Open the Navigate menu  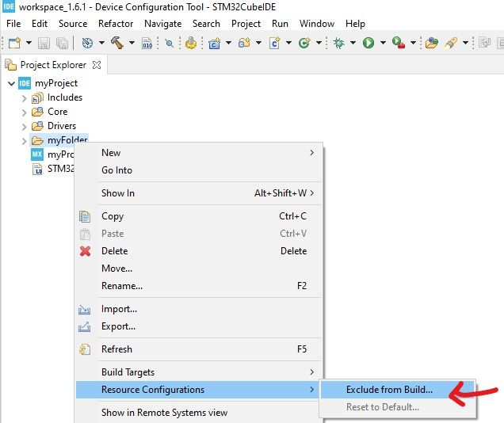click(x=163, y=24)
